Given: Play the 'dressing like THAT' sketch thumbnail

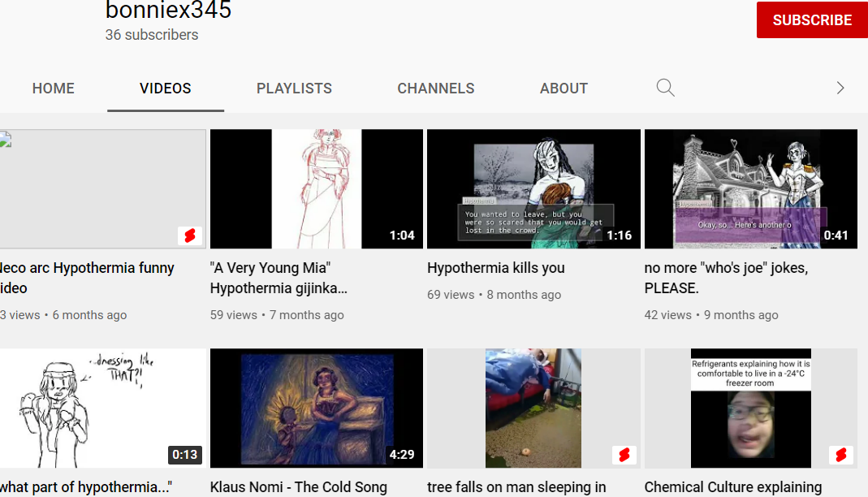Looking at the screenshot, I should [103, 408].
